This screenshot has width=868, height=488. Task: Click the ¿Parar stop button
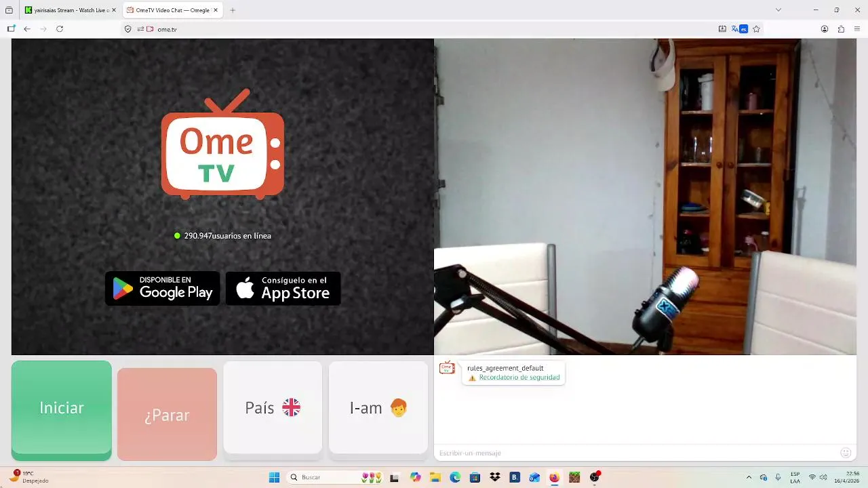point(167,414)
